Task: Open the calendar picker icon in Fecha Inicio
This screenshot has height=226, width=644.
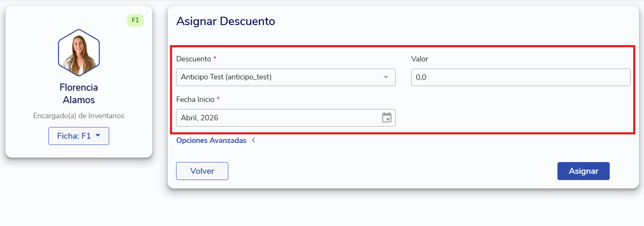Action: [x=387, y=117]
